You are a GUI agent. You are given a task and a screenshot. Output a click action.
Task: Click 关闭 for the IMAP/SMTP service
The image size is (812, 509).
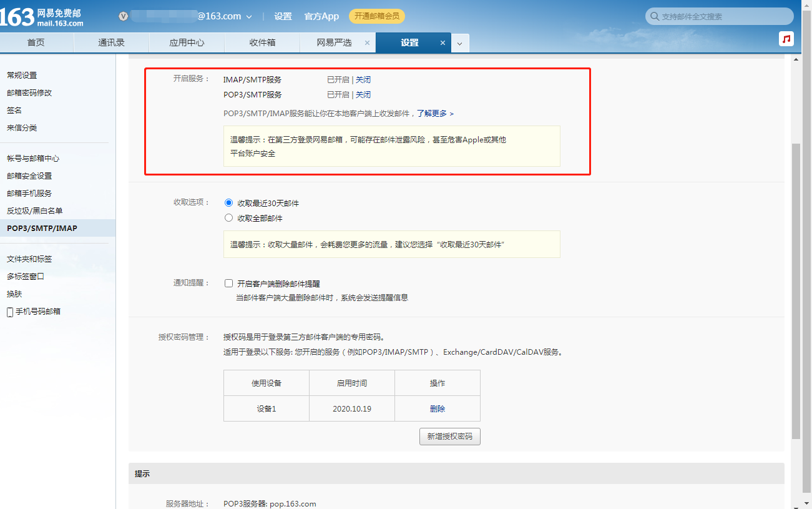(363, 80)
